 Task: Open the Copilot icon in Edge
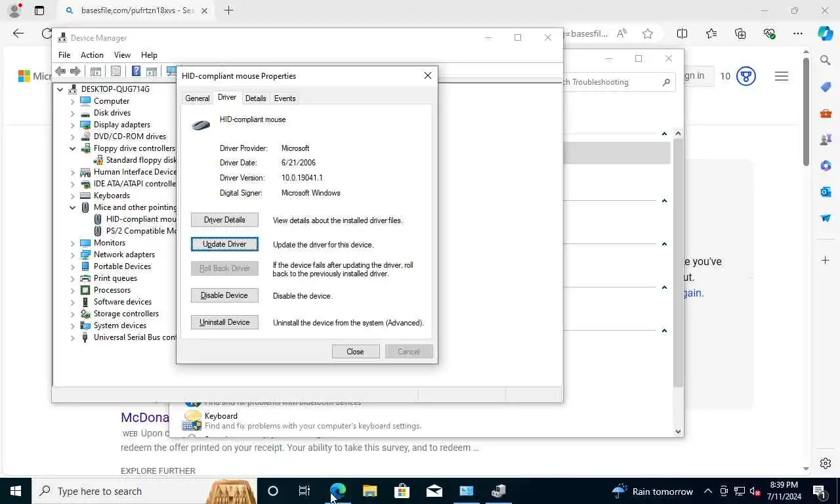point(826,33)
